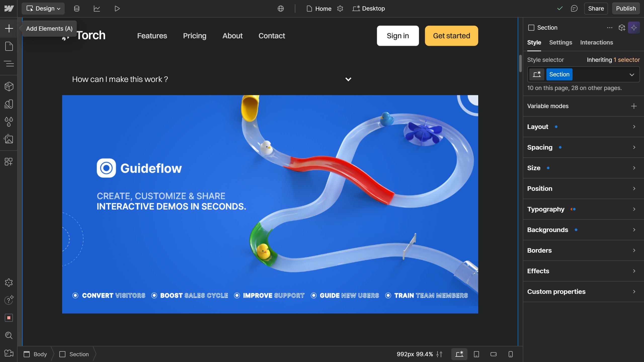The height and width of the screenshot is (362, 644).
Task: Switch to mobile landscape breakpoint icon
Action: 494,354
